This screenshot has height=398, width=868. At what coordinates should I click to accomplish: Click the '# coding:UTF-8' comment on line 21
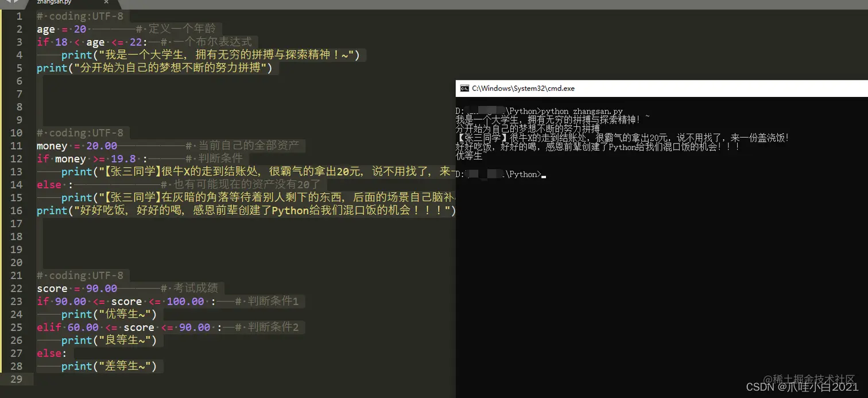[80, 275]
